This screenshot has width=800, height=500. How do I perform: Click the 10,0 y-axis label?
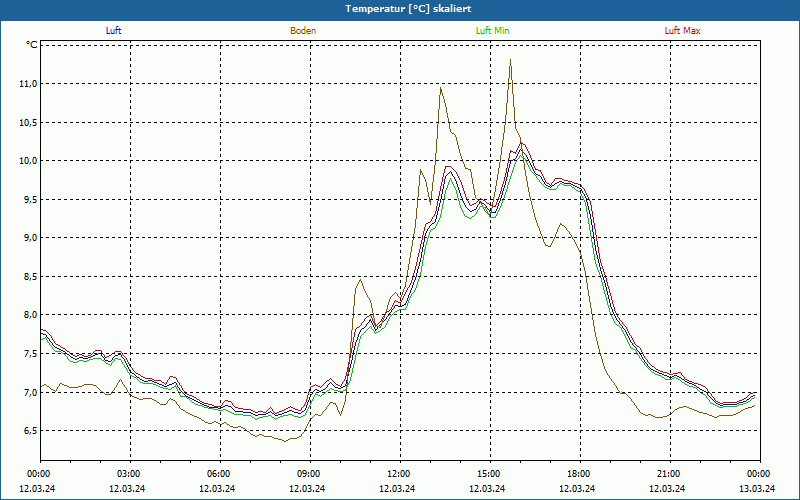[29, 161]
